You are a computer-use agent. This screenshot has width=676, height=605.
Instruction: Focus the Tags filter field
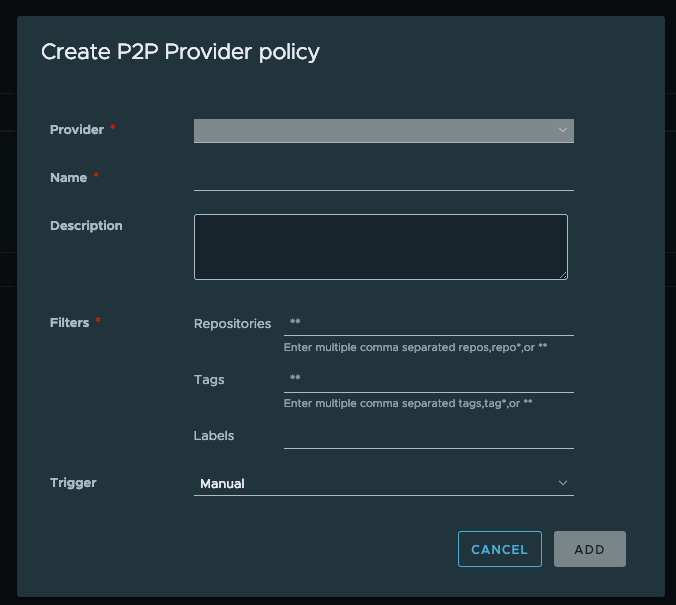[x=429, y=379]
